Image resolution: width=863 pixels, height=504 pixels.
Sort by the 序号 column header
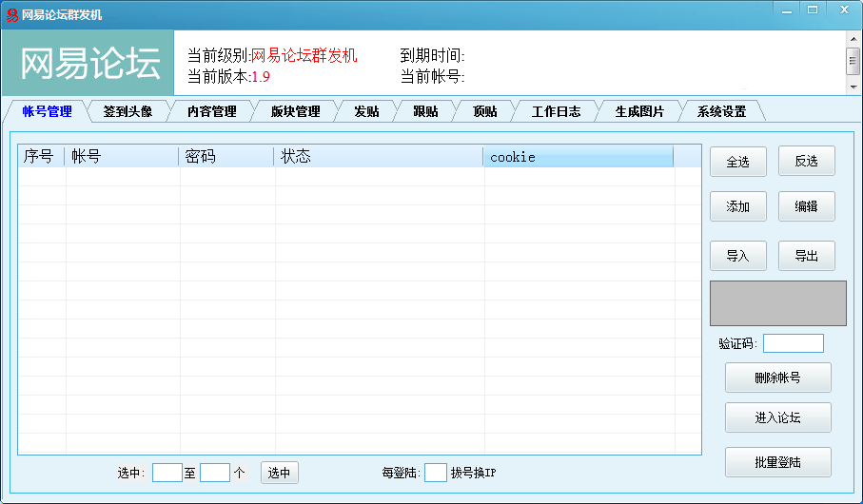tap(41, 157)
